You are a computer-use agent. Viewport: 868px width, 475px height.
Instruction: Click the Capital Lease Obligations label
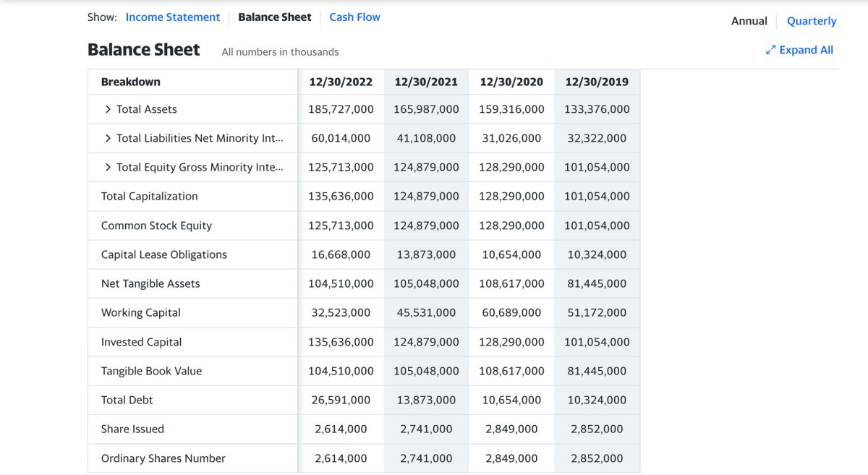coord(164,254)
